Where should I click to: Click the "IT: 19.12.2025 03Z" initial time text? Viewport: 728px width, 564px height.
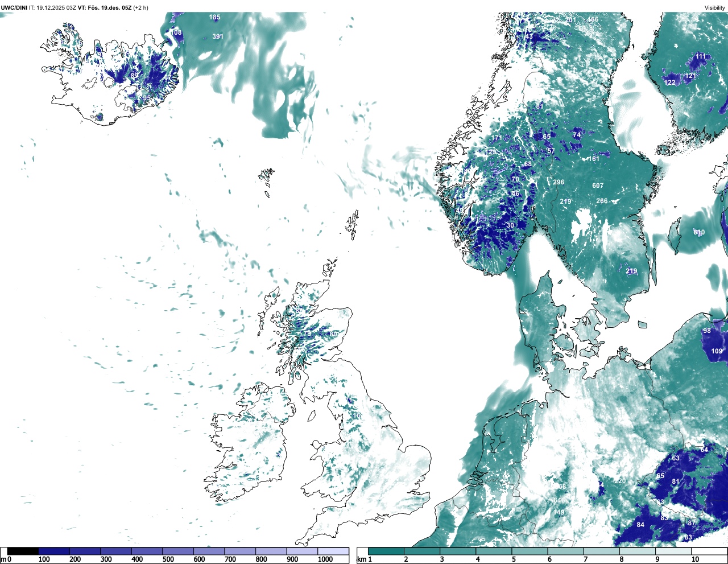click(x=53, y=7)
